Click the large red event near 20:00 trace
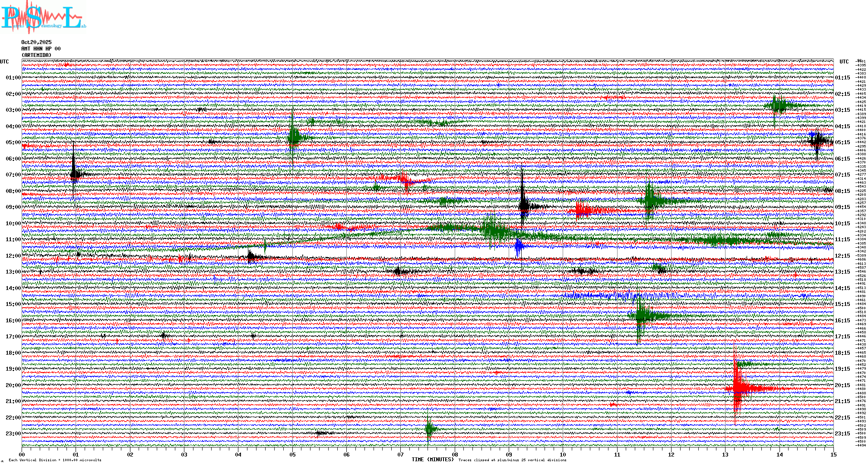868x466 pixels. click(738, 387)
